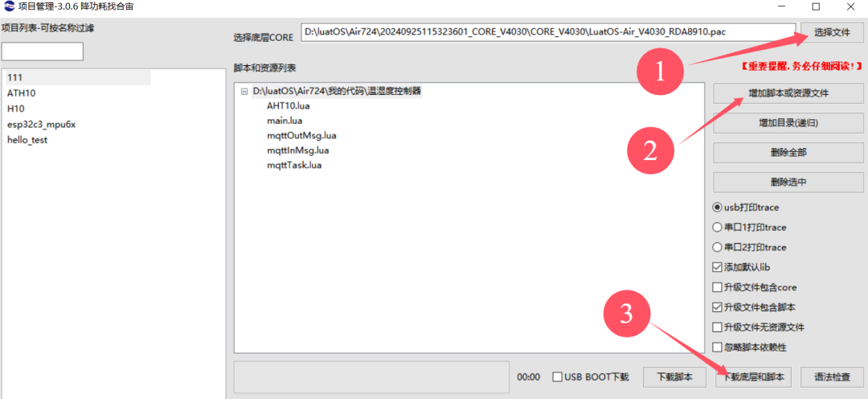Click the download status box
Image resolution: width=868 pixels, height=399 pixels.
(x=371, y=377)
